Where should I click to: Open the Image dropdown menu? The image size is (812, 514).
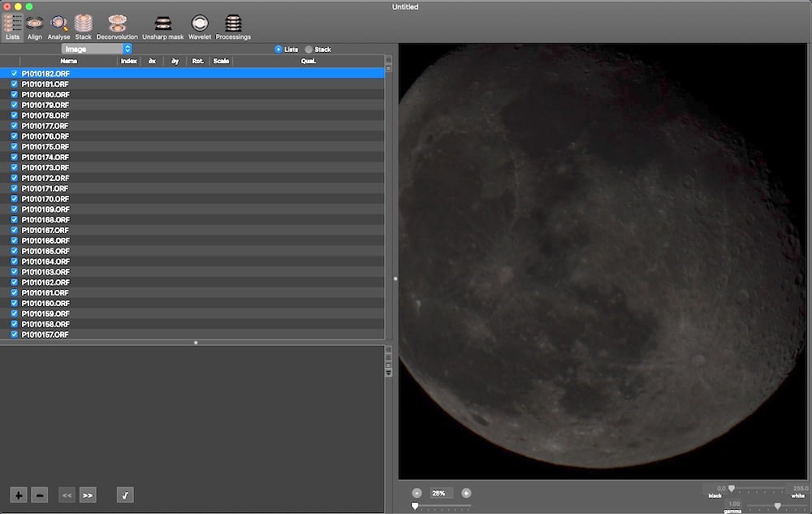pos(97,49)
